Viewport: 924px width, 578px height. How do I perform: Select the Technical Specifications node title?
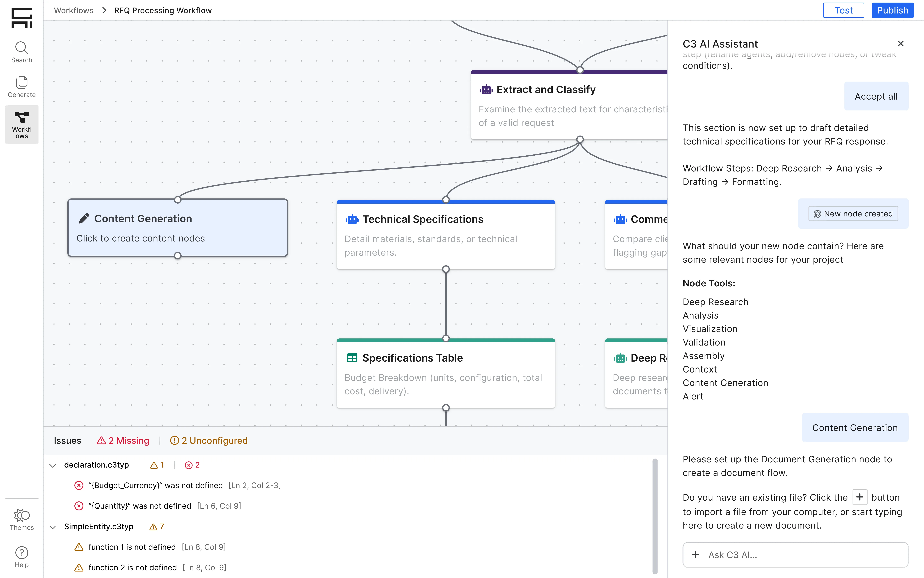click(x=423, y=219)
